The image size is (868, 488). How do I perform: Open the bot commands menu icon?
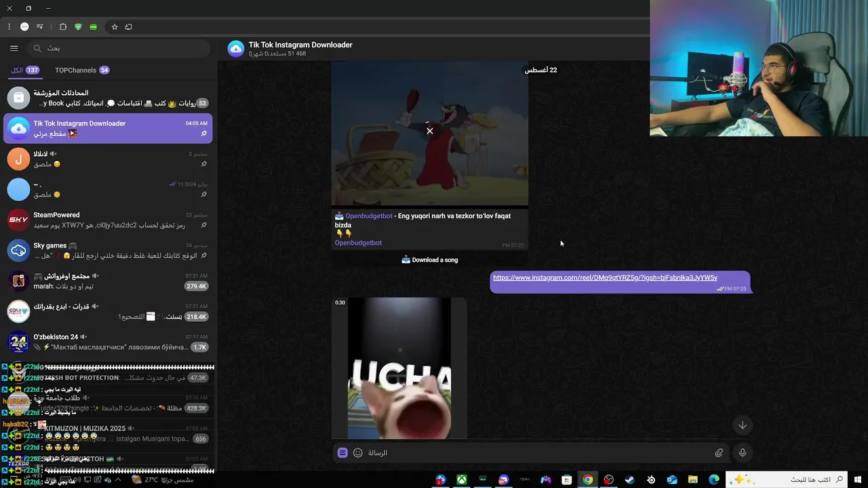(342, 453)
